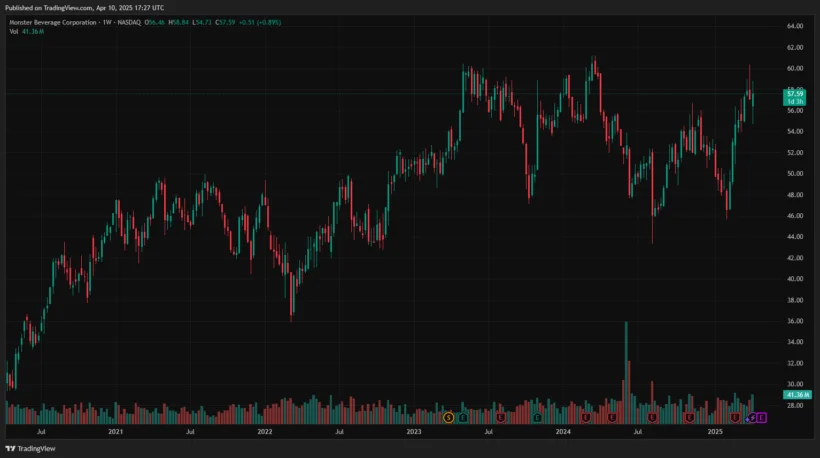Click the tallest volume bar spike
The width and height of the screenshot is (820, 458).
coord(627,372)
